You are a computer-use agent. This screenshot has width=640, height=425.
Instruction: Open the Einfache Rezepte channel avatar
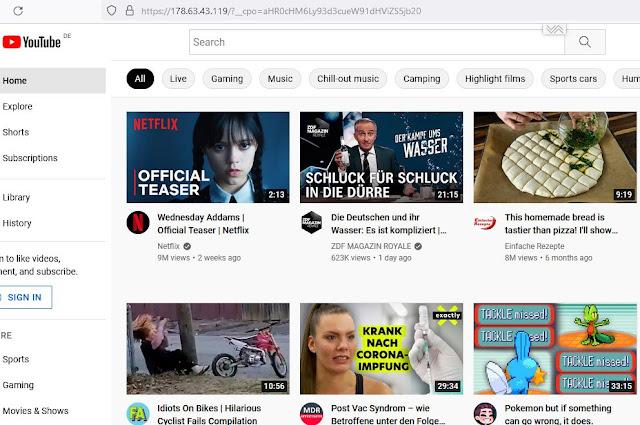tap(485, 223)
